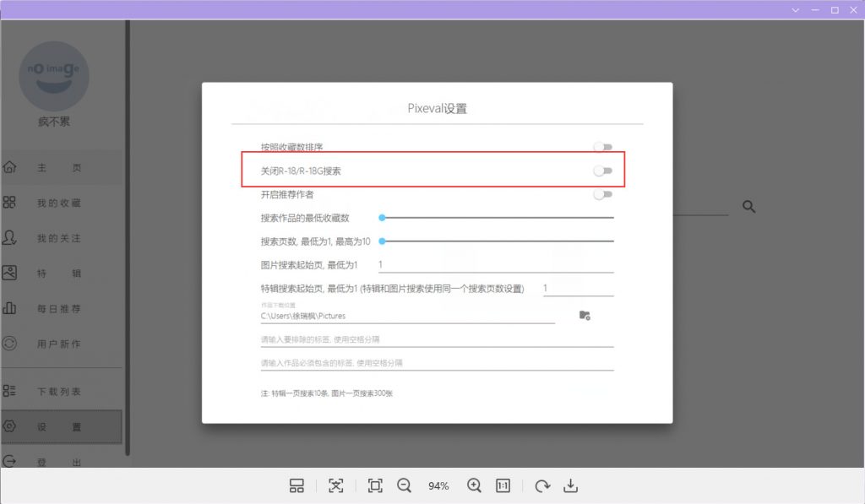The height and width of the screenshot is (504, 865).
Task: Rotate the image with the rotate icon
Action: (x=542, y=485)
